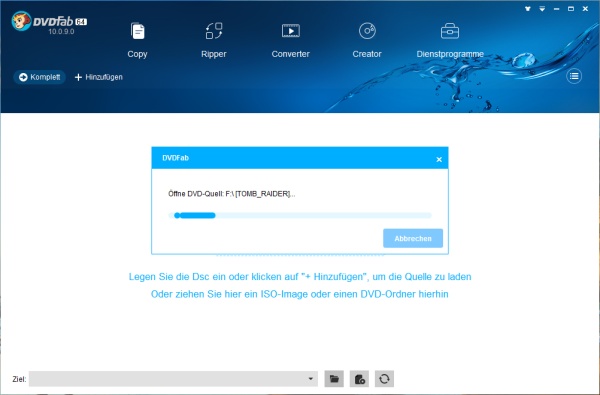Click the Komplett copy mode button
This screenshot has width=600, height=395.
(40, 77)
